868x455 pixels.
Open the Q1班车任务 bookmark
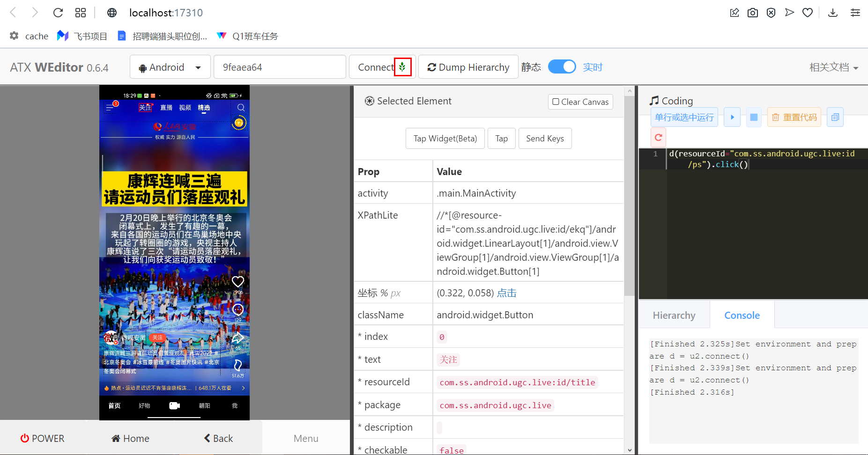[248, 36]
